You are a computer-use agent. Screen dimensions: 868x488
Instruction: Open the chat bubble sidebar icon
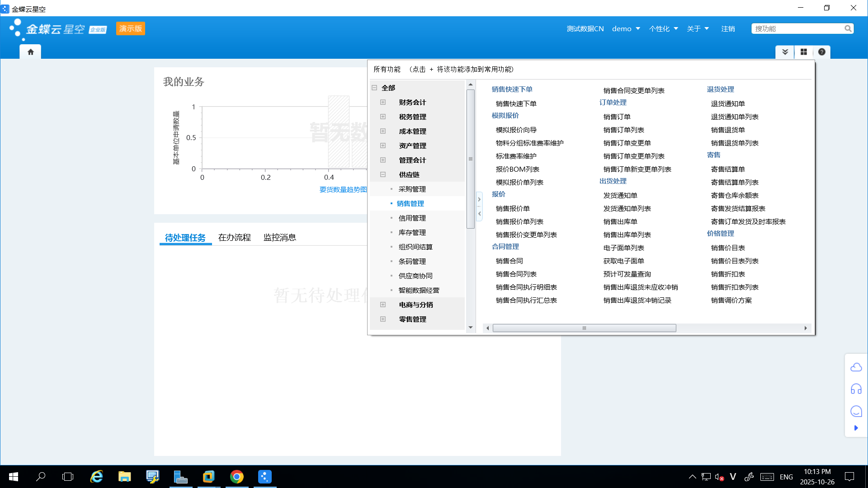[856, 411]
